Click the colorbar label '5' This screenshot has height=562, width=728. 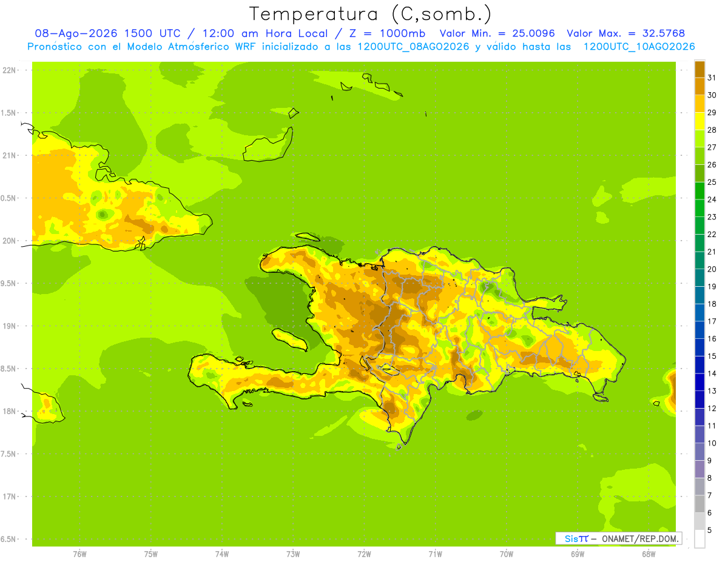pos(709,530)
